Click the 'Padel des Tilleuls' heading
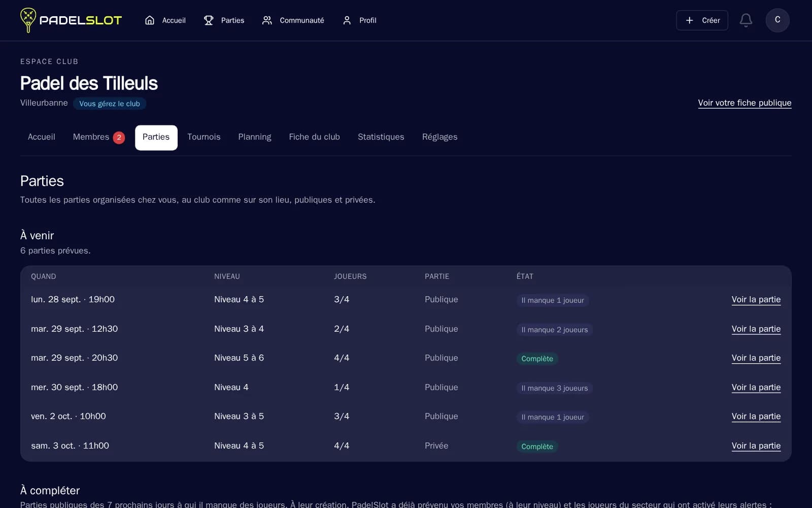The width and height of the screenshot is (812, 508). coord(89,83)
